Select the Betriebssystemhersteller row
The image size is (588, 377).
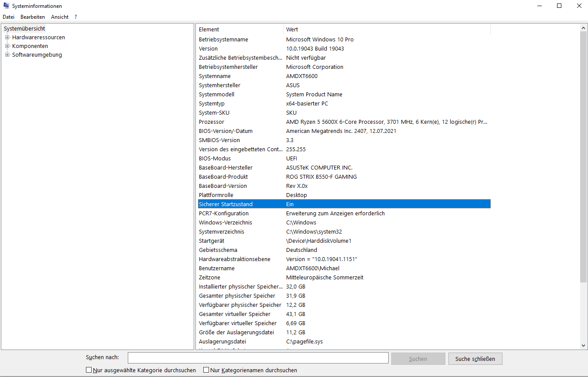click(344, 67)
